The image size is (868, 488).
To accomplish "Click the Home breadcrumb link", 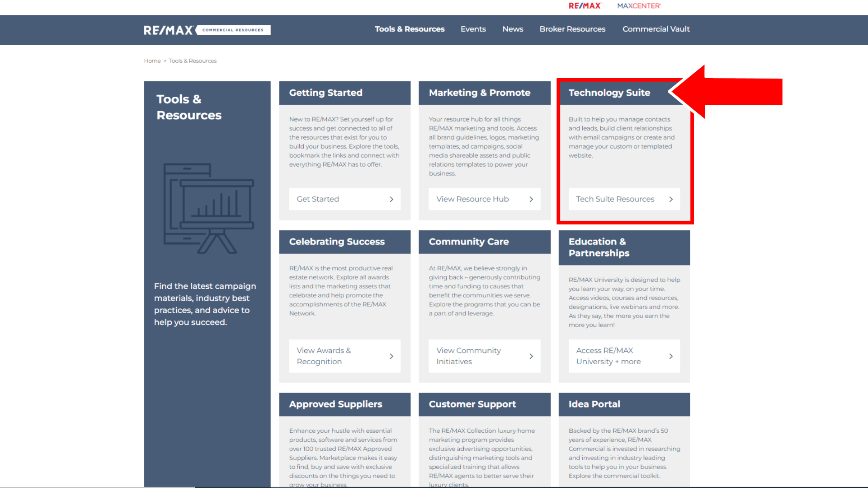I will click(152, 61).
